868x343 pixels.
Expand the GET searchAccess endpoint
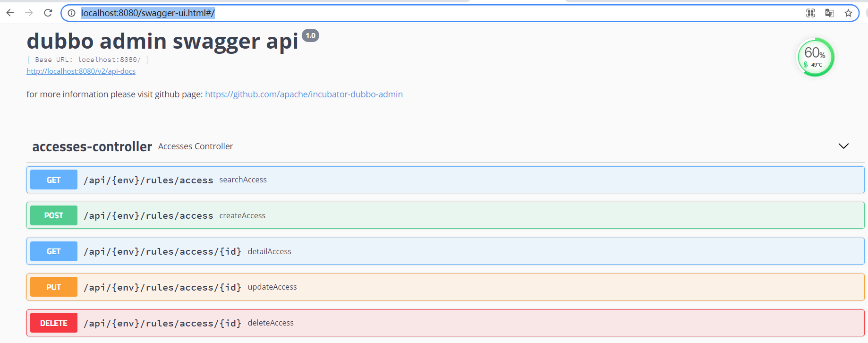445,180
